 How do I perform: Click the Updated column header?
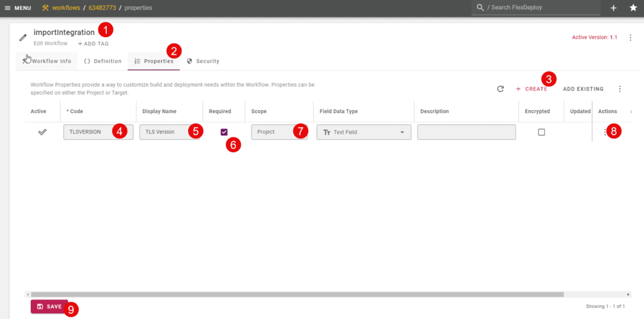coord(577,112)
